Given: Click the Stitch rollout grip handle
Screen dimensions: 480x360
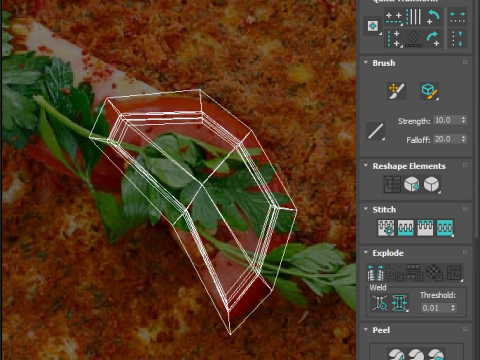Looking at the screenshot, I should click(465, 209).
